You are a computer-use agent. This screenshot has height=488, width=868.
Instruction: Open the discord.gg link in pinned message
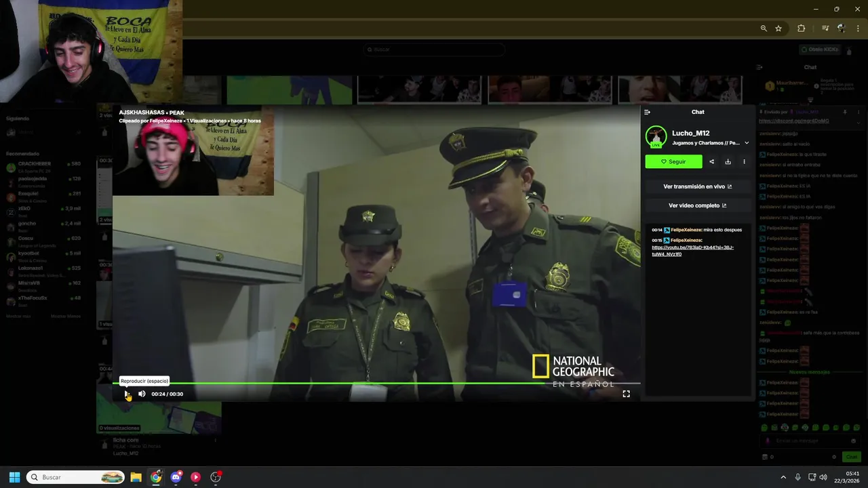tap(793, 121)
